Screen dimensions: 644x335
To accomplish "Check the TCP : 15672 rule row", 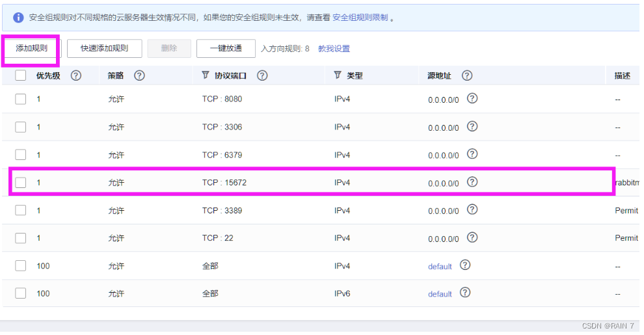I will tap(21, 182).
